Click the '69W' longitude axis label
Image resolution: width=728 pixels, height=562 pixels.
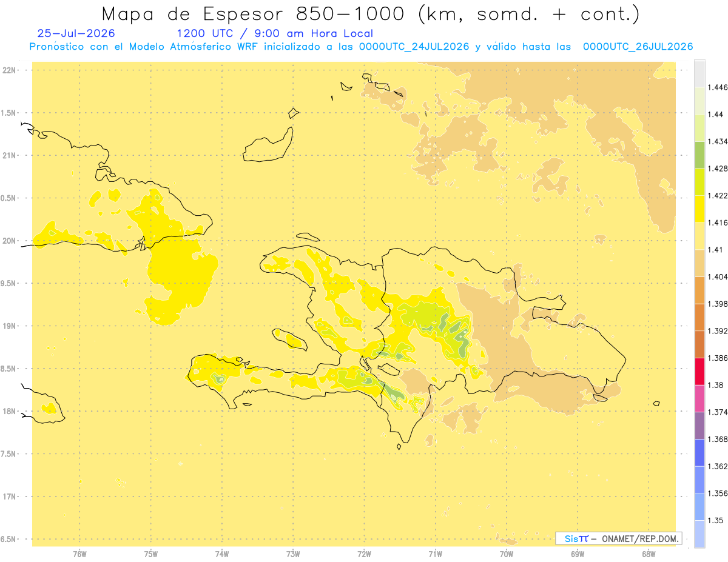578,554
